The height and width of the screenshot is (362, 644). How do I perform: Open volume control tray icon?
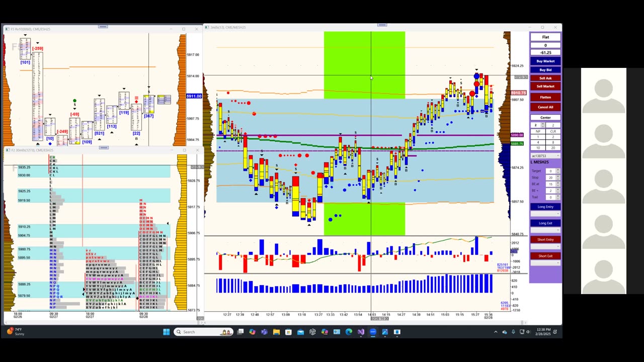529,332
